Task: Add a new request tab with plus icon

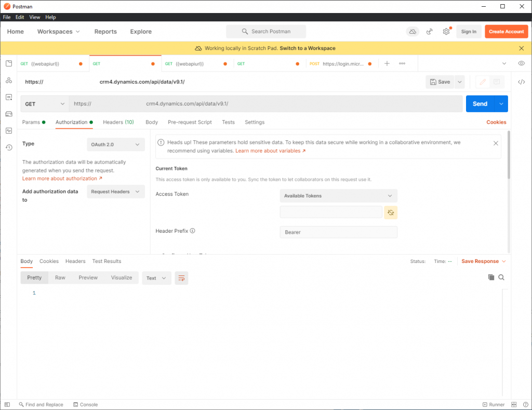Action: [x=387, y=63]
